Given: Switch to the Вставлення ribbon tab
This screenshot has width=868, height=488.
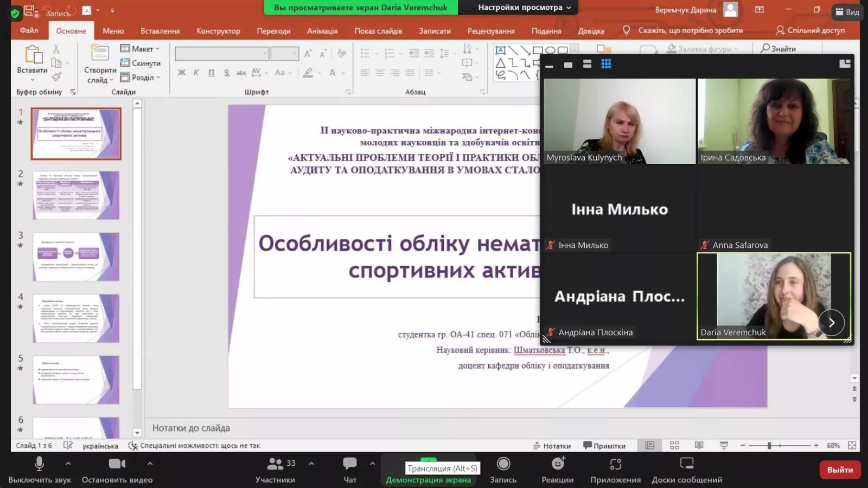Looking at the screenshot, I should tap(160, 31).
